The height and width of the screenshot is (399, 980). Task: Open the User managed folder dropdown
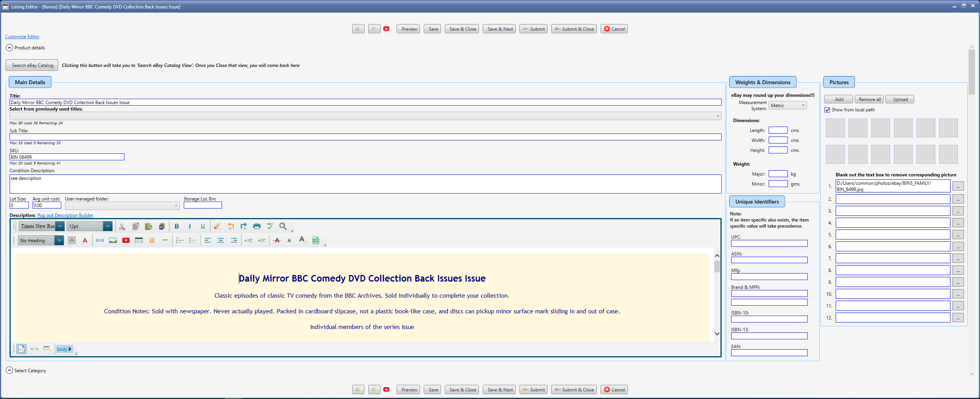tap(122, 205)
